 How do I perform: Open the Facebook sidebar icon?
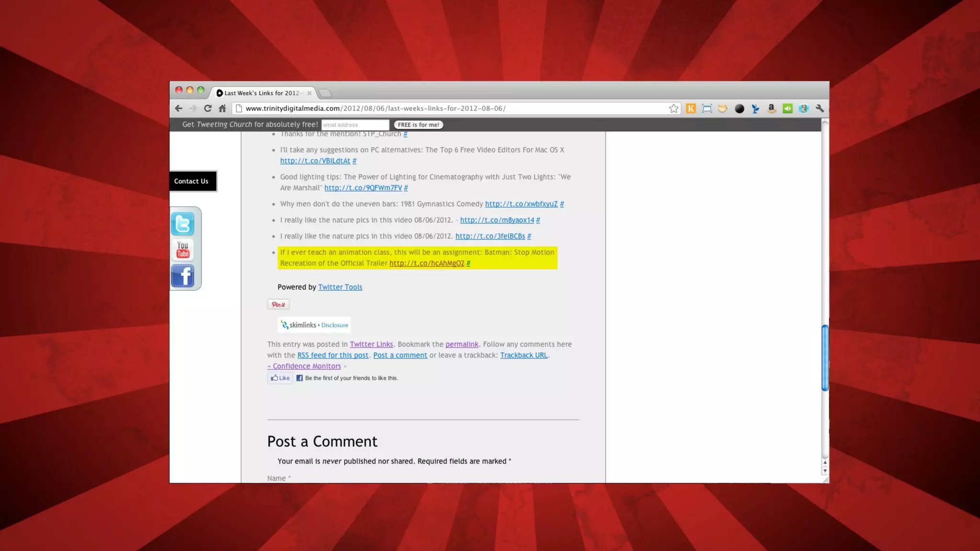click(x=183, y=276)
